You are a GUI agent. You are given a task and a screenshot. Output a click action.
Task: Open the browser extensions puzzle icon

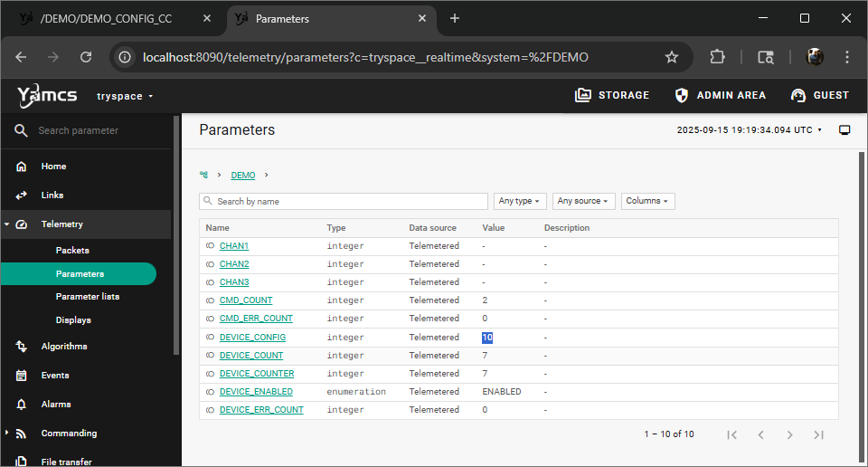(717, 57)
